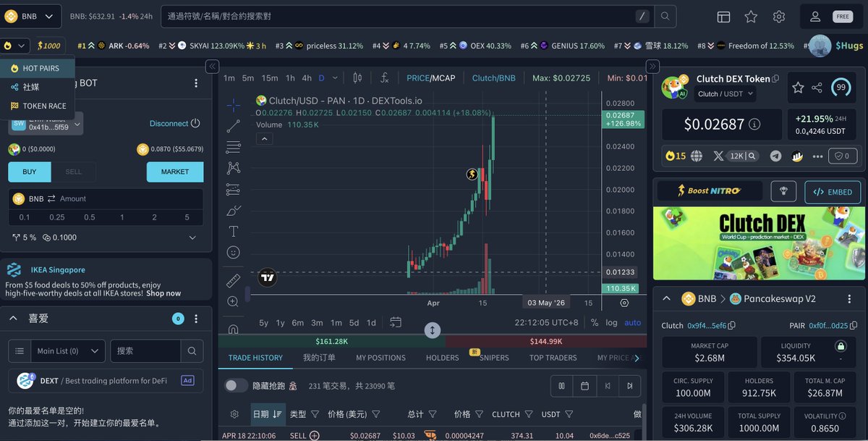868x441 pixels.
Task: Disconnect the connected wallet
Action: tap(174, 123)
